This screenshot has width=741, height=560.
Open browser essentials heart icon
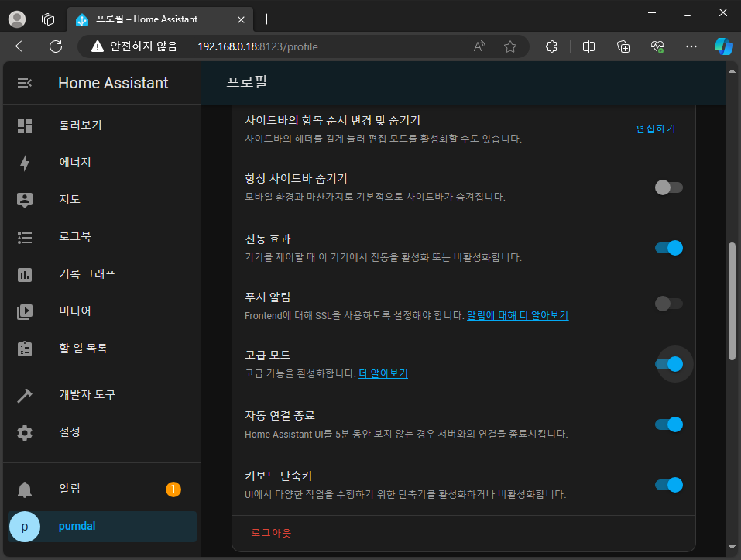(657, 46)
